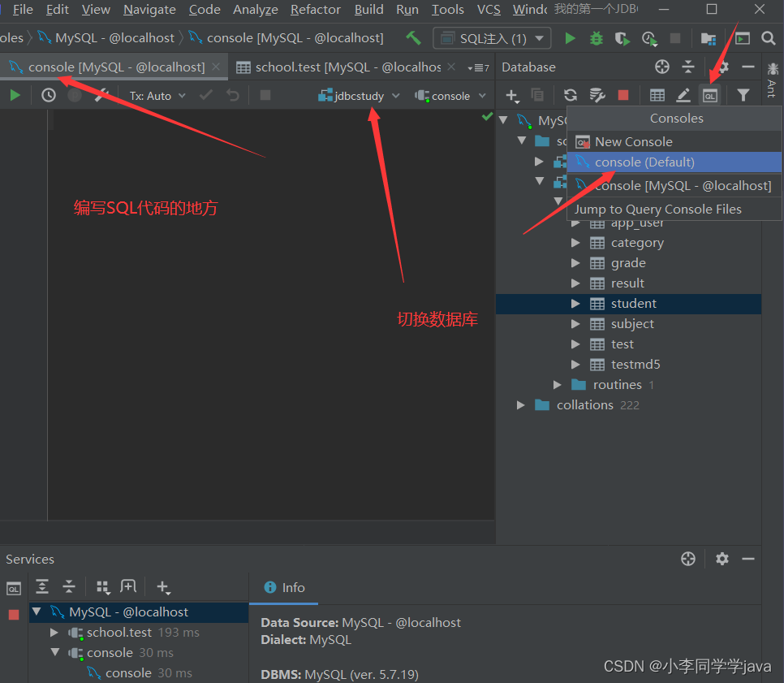Click inside the SQL editor area
The width and height of the screenshot is (784, 683).
coord(270,315)
